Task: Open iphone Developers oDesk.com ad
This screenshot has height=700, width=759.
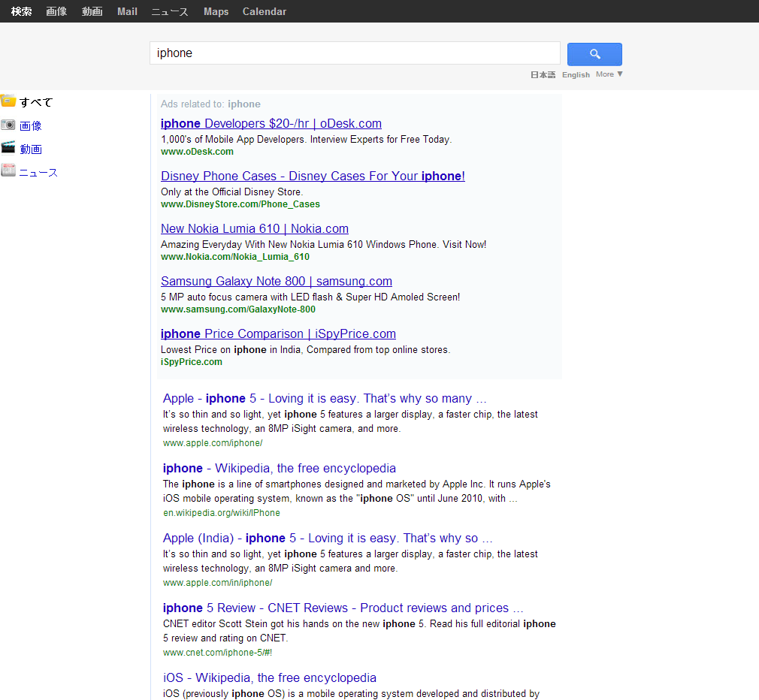Action: (x=271, y=123)
